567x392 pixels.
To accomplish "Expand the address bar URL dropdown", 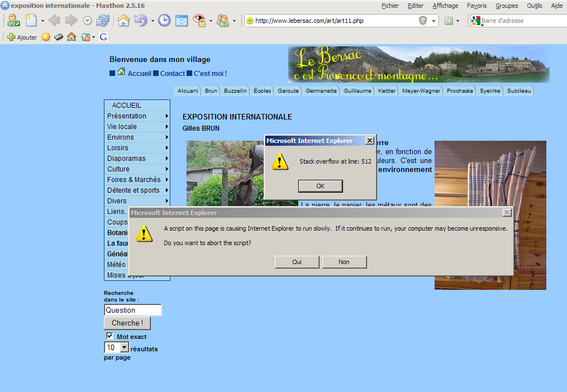I will point(433,21).
